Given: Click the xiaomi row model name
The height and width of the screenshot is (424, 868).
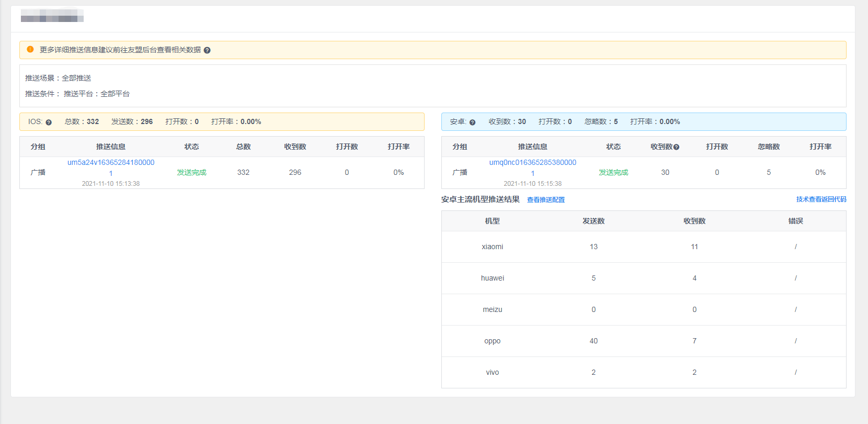Looking at the screenshot, I should coord(493,247).
